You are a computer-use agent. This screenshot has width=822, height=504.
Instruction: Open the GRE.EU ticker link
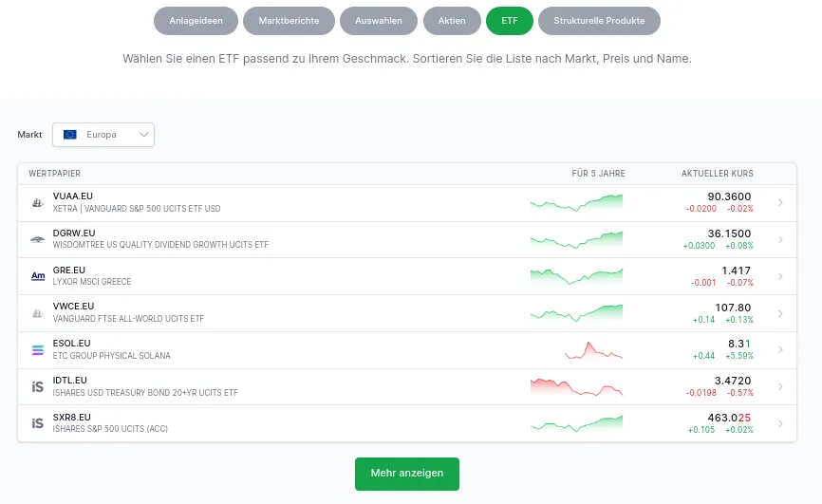point(68,271)
